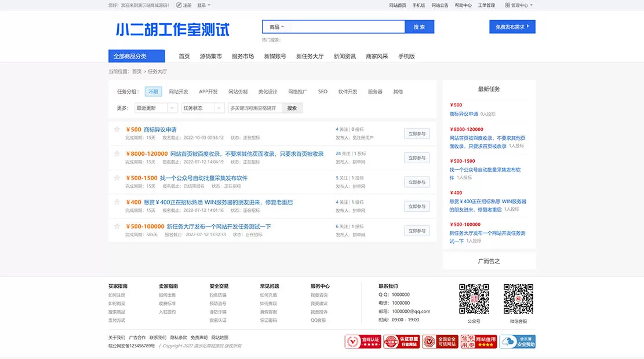Open 网站地图 footer link

220,338
